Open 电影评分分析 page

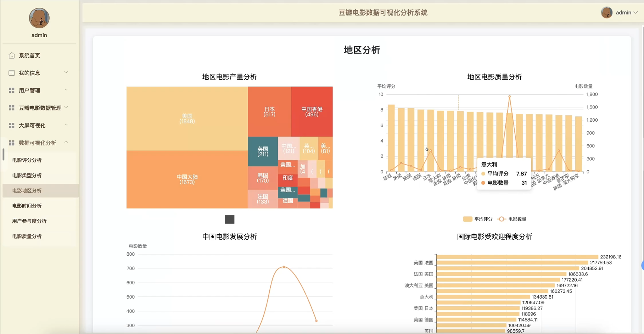27,160
